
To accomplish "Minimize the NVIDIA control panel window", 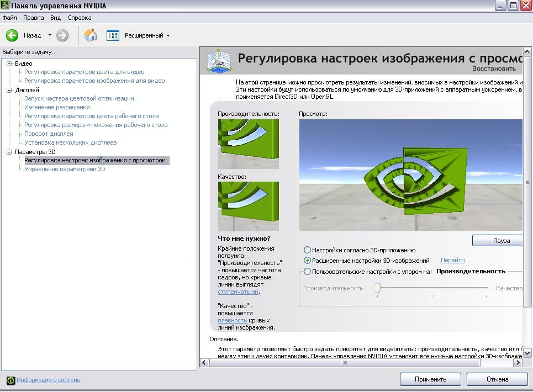I will pyautogui.click(x=500, y=6).
